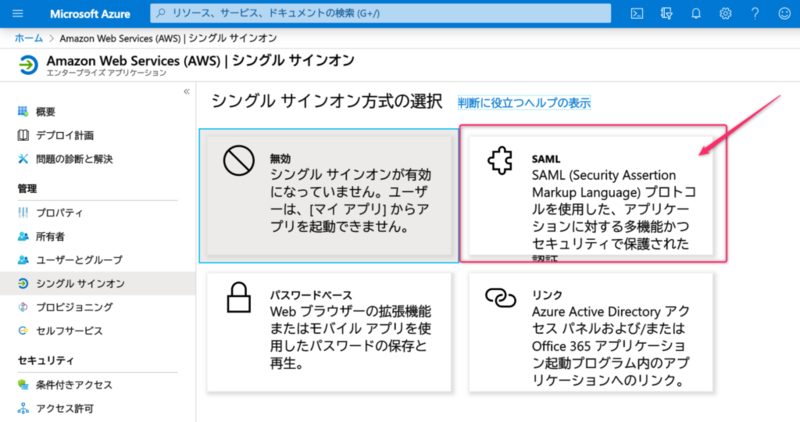This screenshot has width=800, height=422.
Task: Click the アクセス許可 hierarchy icon
Action: (23, 409)
